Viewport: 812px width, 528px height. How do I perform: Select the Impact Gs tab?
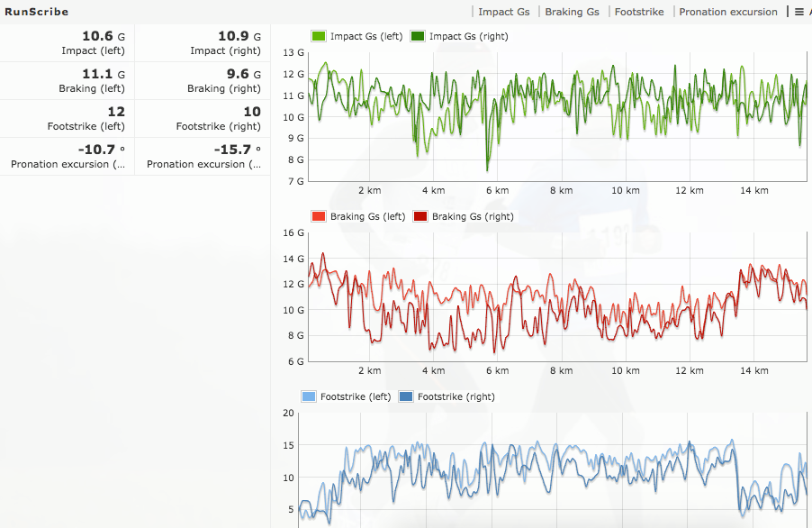pos(503,12)
